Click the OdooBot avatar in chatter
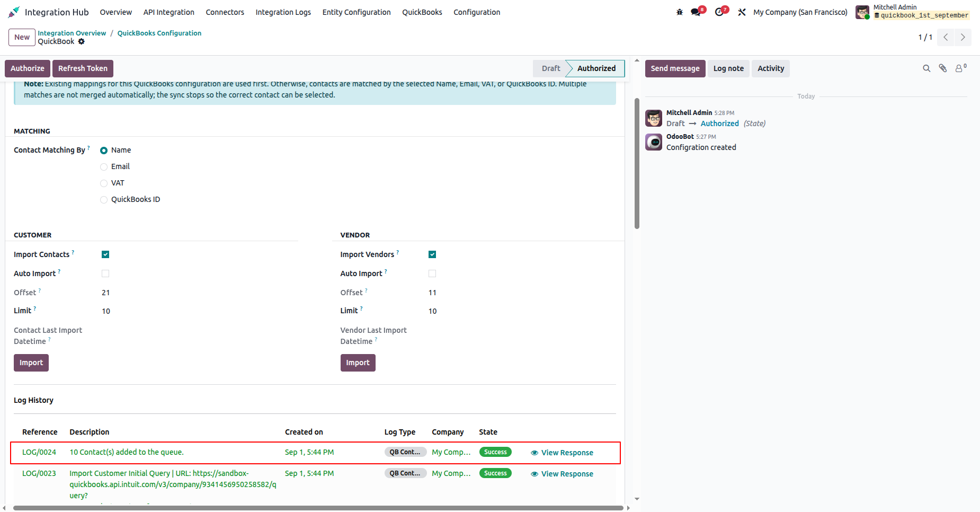The width and height of the screenshot is (980, 512). coord(654,142)
